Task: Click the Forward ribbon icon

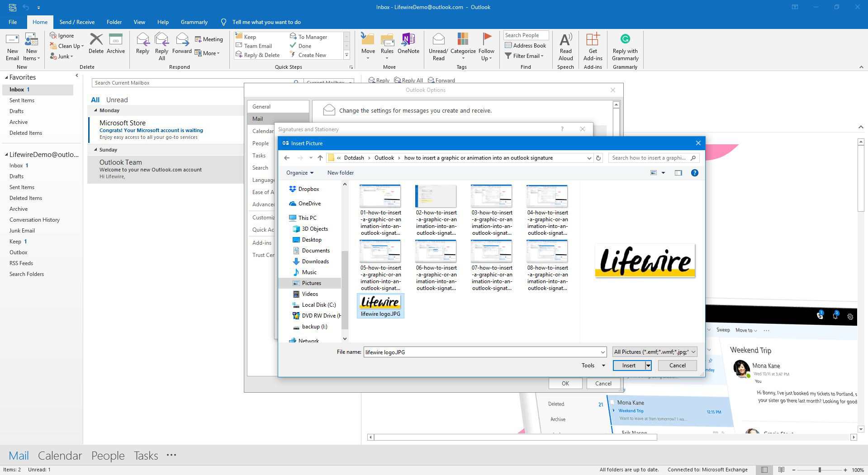Action: point(182,44)
